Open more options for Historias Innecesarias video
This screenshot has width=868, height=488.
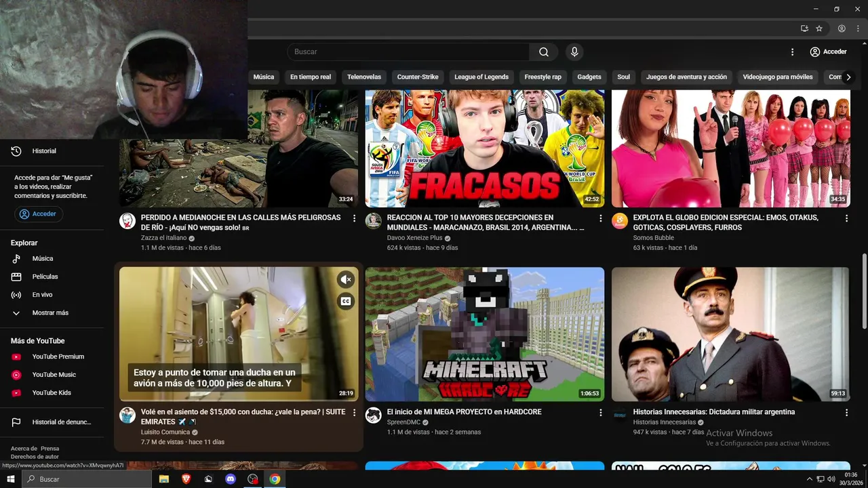[x=846, y=413]
